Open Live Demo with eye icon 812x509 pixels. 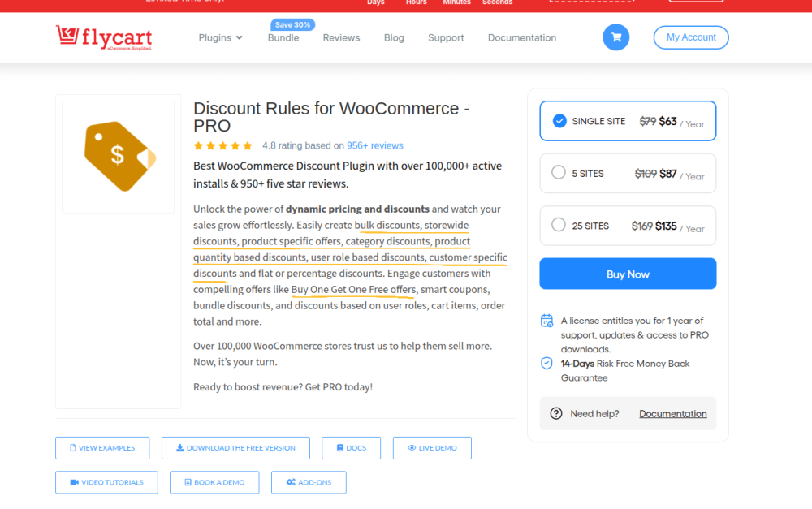tap(432, 448)
